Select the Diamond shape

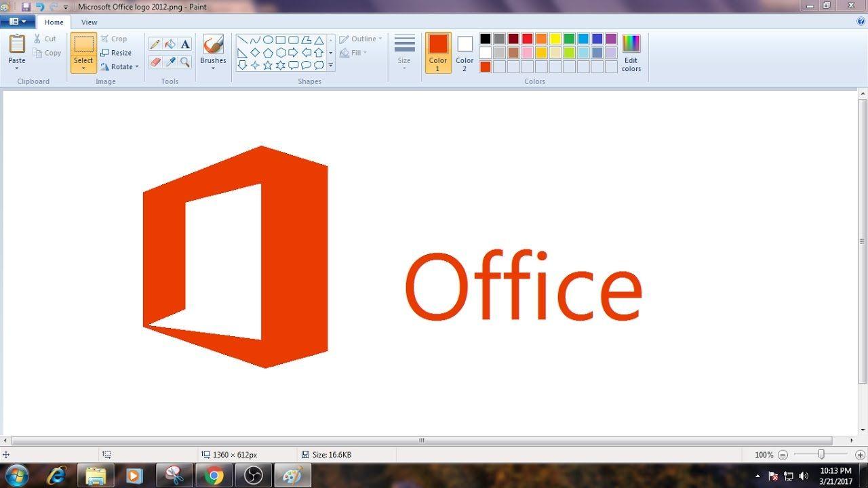[255, 53]
